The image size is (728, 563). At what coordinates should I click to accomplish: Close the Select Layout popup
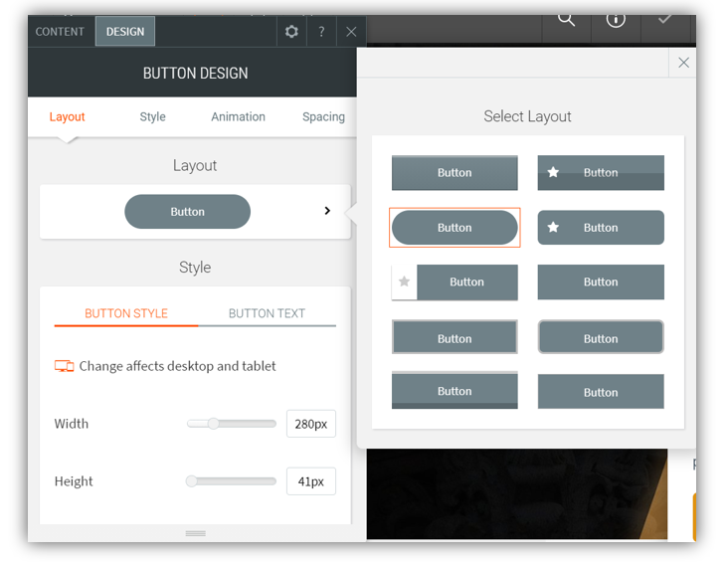click(x=683, y=63)
